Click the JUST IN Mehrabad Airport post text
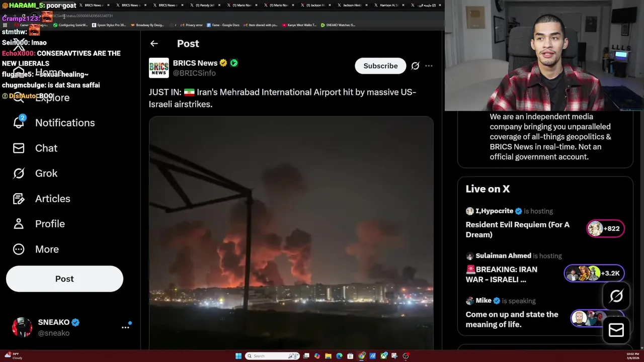The width and height of the screenshot is (644, 362). point(282,98)
